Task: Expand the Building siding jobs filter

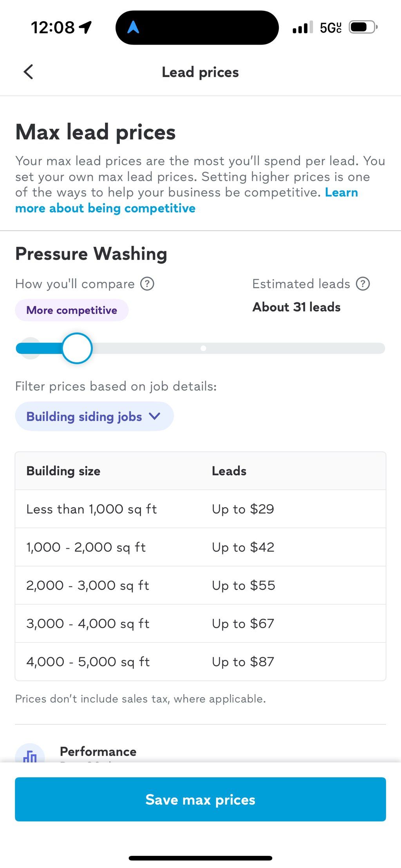Action: tap(94, 417)
